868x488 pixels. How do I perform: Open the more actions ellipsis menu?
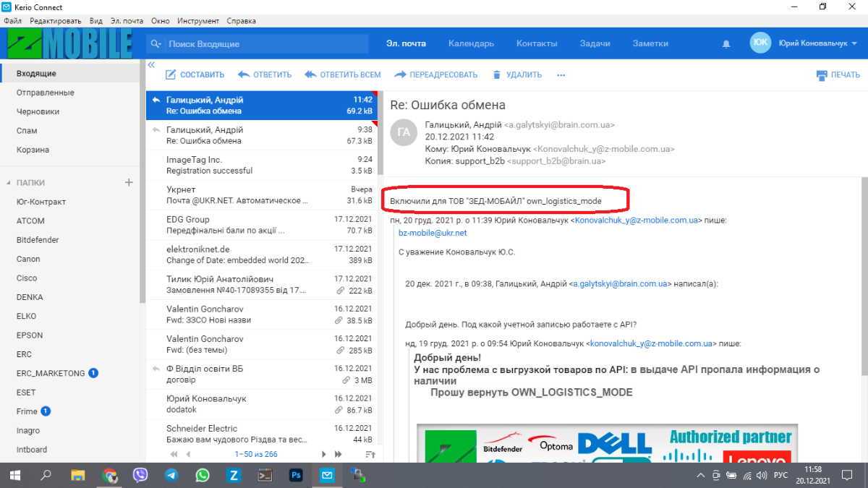click(561, 74)
